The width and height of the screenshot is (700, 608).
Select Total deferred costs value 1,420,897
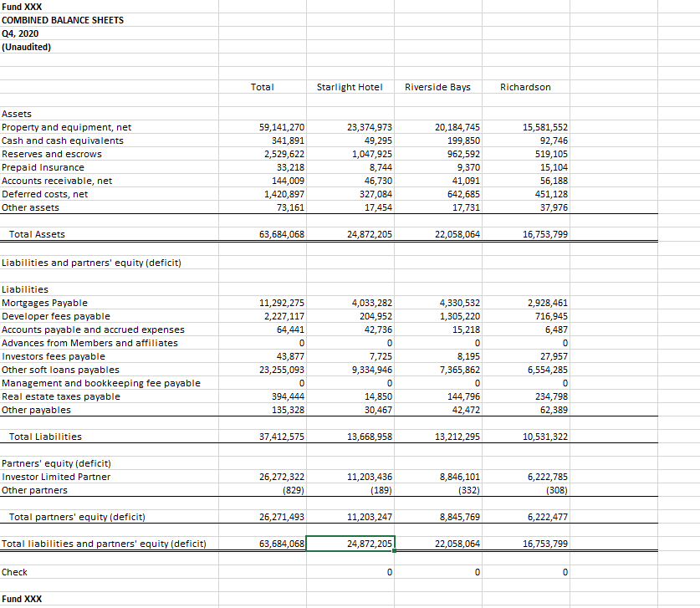[284, 194]
